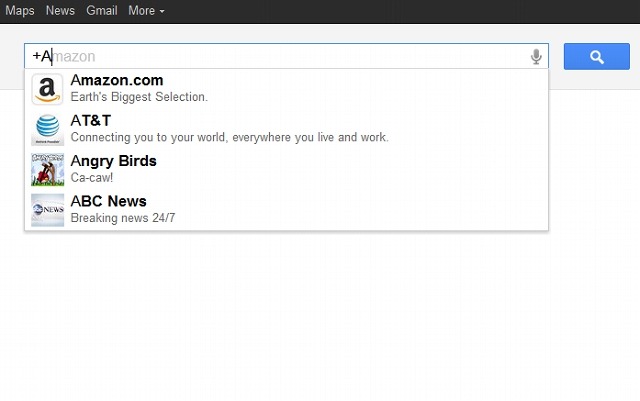Click the 'Ca-caw!' description text
Viewport: 640px width, 401px height.
[92, 178]
